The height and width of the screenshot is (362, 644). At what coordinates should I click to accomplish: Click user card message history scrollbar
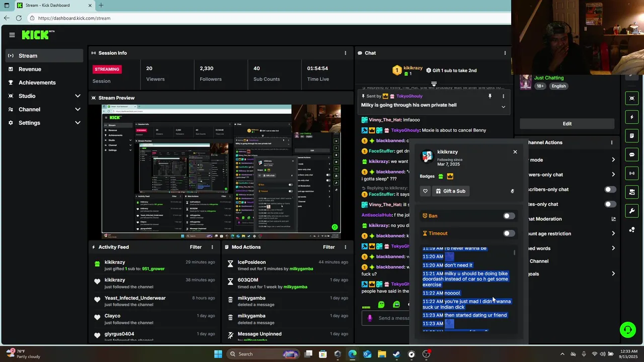pos(514,253)
